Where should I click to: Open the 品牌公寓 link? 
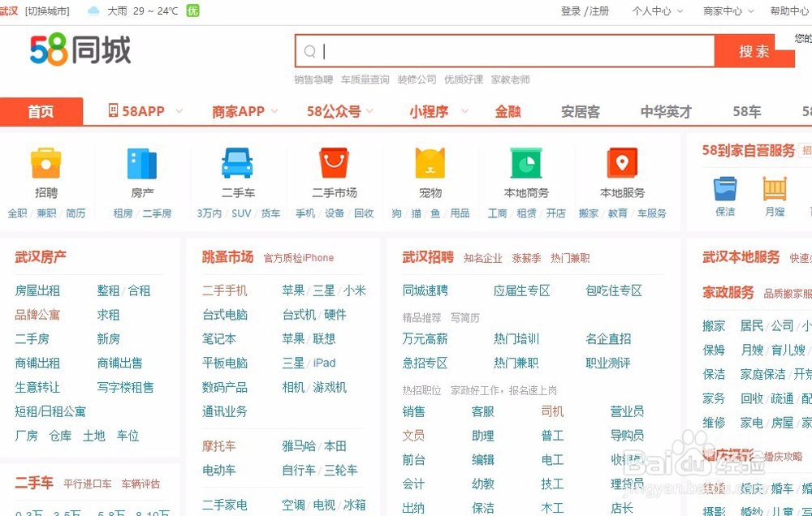pyautogui.click(x=37, y=315)
